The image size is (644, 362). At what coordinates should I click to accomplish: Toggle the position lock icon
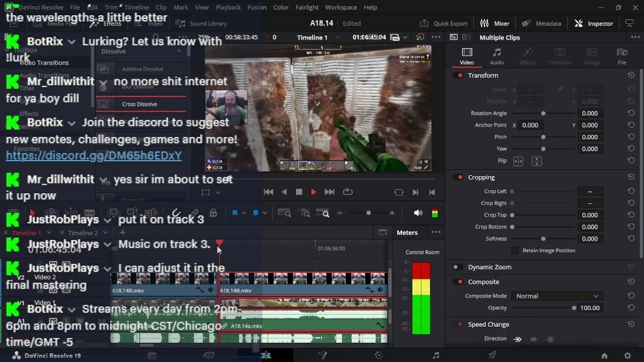[213, 213]
